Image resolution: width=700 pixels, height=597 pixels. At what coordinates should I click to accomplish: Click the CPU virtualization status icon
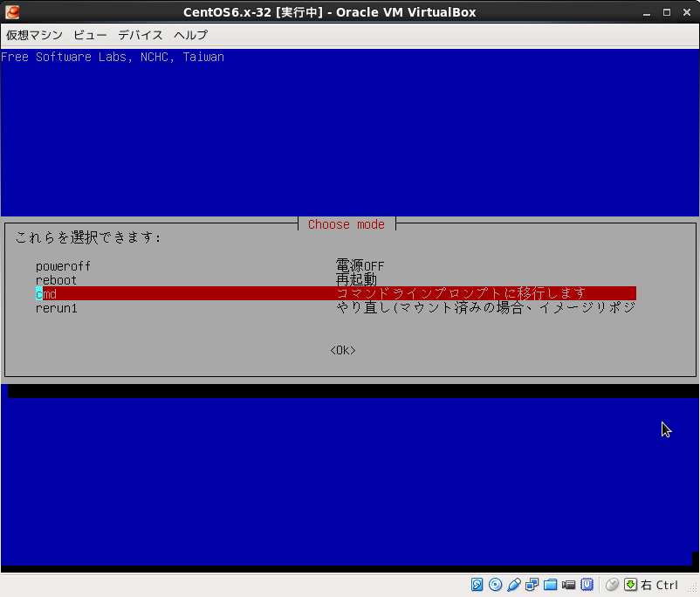click(x=587, y=585)
